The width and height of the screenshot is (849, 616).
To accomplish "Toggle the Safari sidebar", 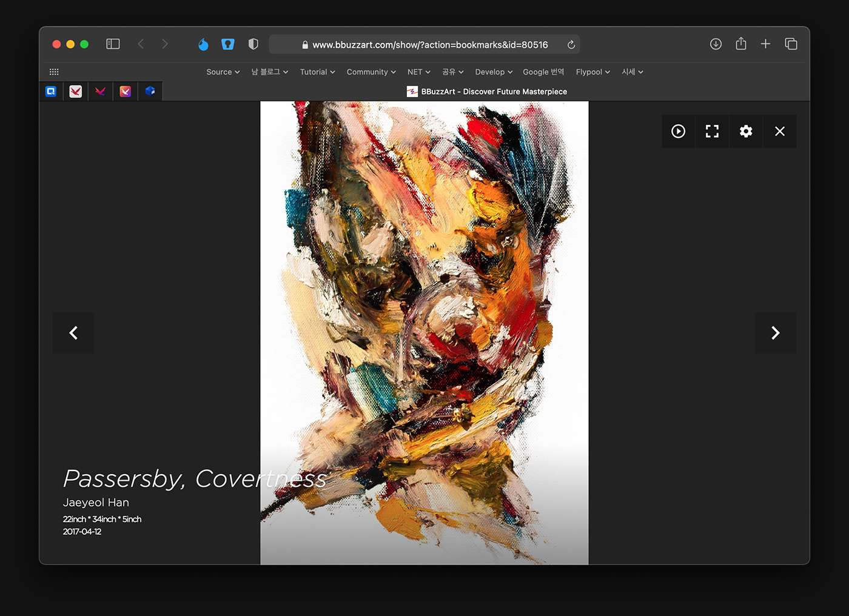I will pyautogui.click(x=113, y=44).
